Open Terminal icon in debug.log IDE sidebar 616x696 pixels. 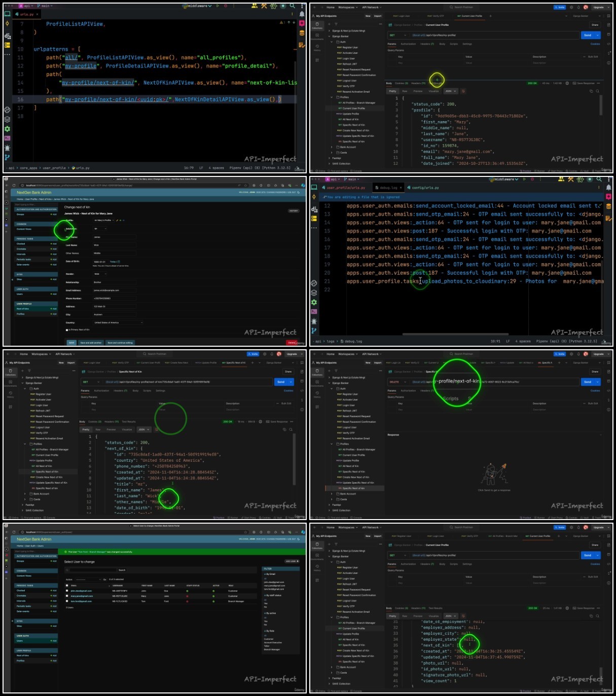pos(314,311)
